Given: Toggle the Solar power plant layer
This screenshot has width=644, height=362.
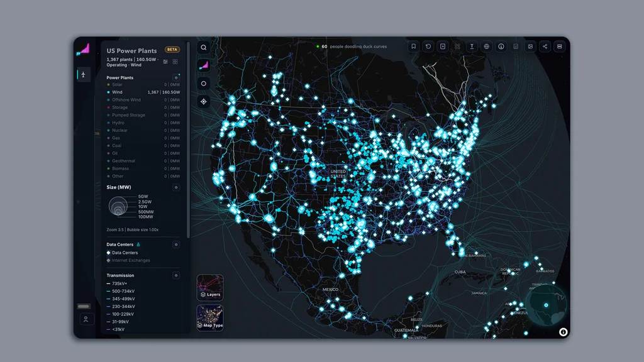Looking at the screenshot, I should 143,85.
